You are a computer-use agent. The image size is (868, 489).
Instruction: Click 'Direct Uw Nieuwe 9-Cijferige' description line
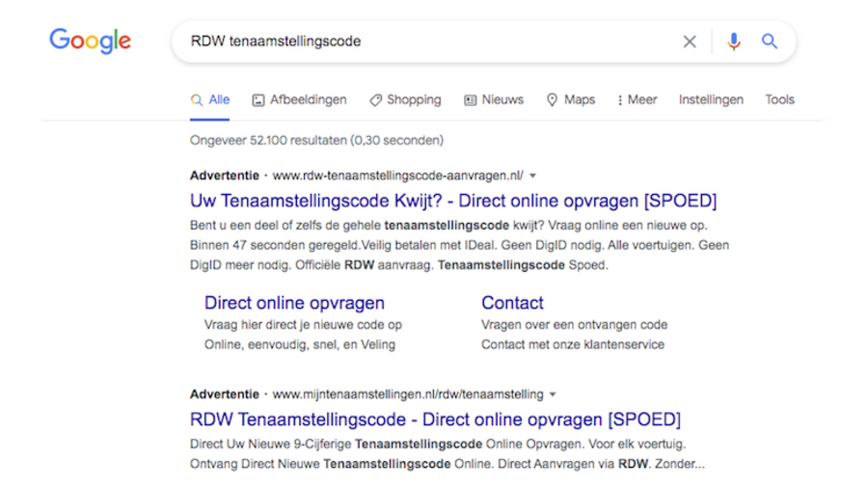click(x=438, y=444)
